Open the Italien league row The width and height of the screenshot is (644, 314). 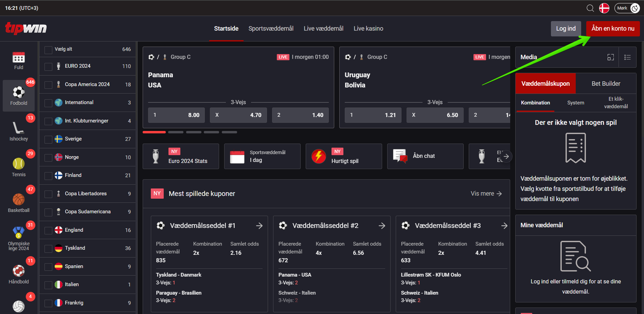[x=88, y=285]
